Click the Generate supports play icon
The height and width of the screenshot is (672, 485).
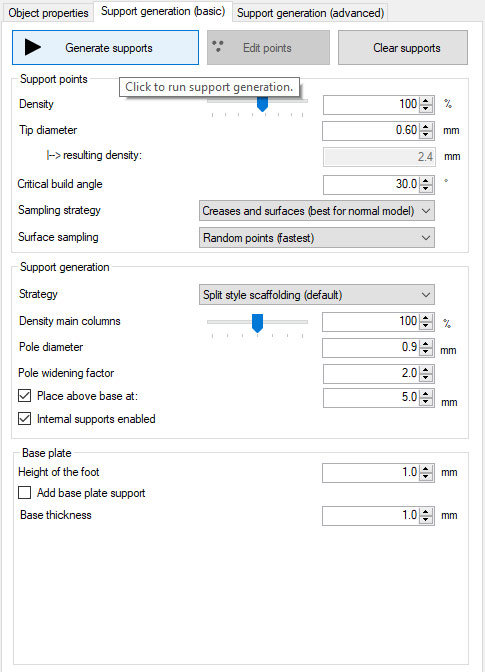[x=33, y=47]
